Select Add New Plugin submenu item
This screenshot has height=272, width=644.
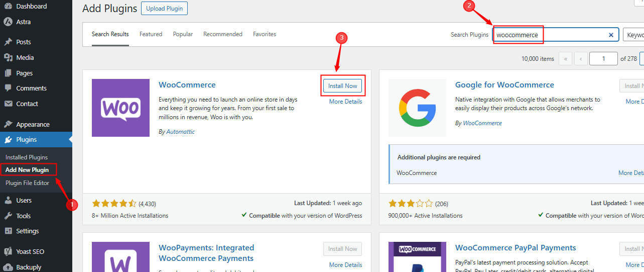point(27,170)
